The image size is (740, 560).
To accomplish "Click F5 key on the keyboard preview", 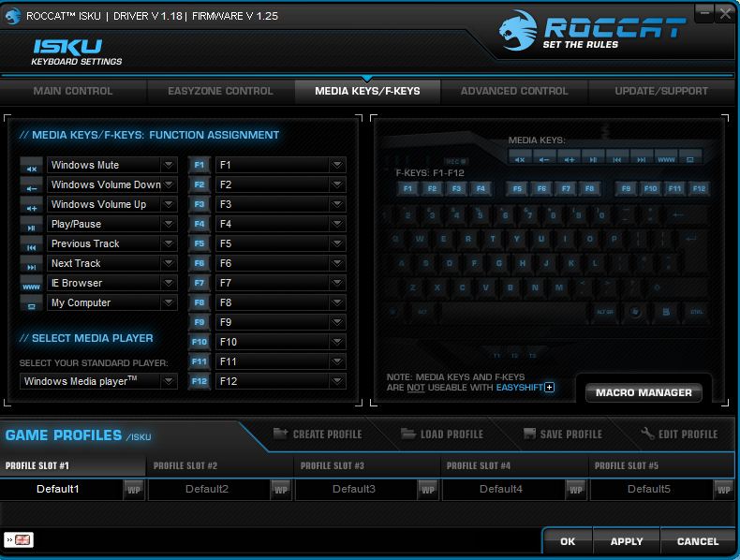I will 517,189.
